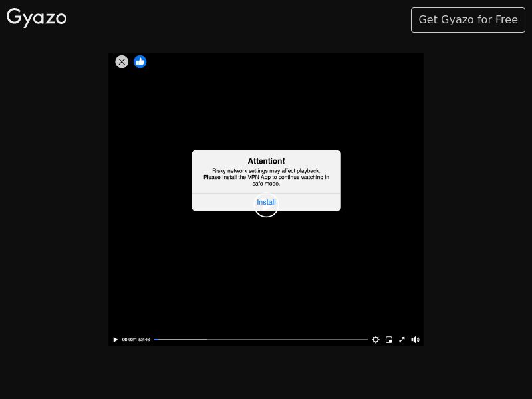The image size is (532, 399).
Task: Click Get Gyazo for Free button
Action: [x=468, y=20]
